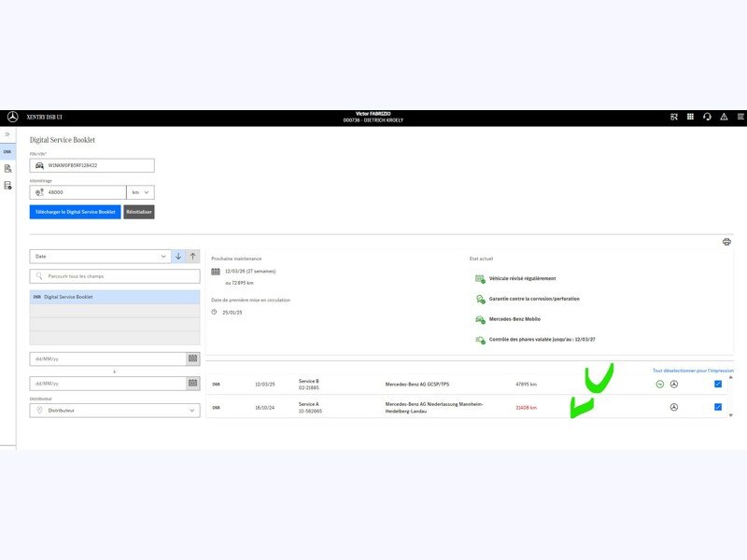This screenshot has width=747, height=560.
Task: Open calendar picker for first date field
Action: (x=192, y=358)
